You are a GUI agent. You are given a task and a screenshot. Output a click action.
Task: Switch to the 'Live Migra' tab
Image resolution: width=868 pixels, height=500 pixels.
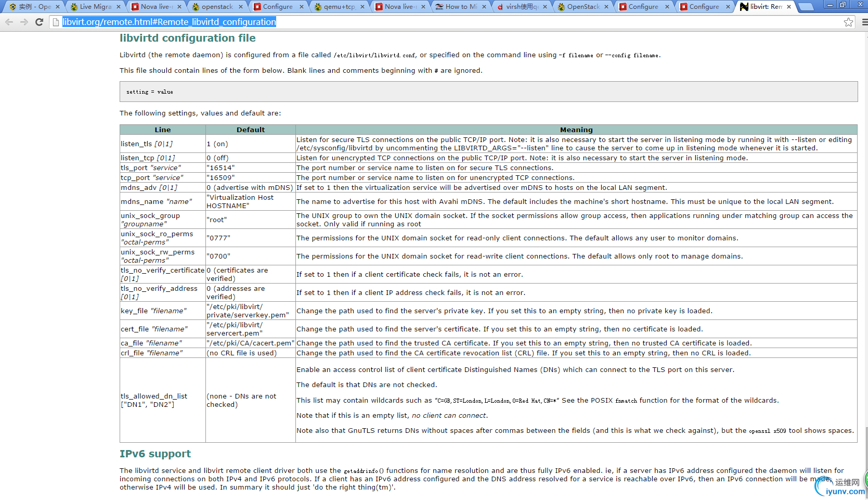(x=96, y=7)
